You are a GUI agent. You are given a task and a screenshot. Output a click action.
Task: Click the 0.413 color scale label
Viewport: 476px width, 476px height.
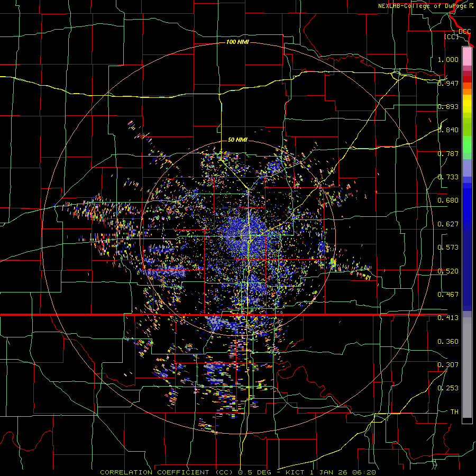(448, 318)
